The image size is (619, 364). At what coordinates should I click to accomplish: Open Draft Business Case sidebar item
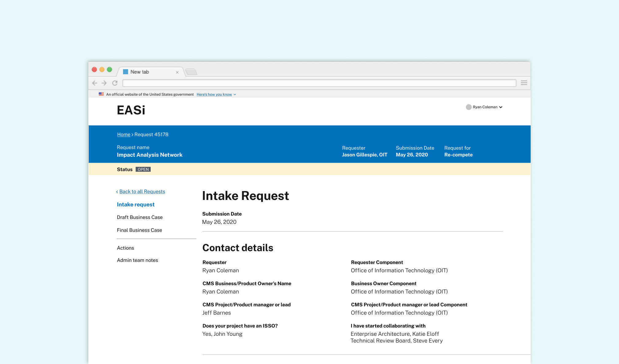(x=140, y=217)
